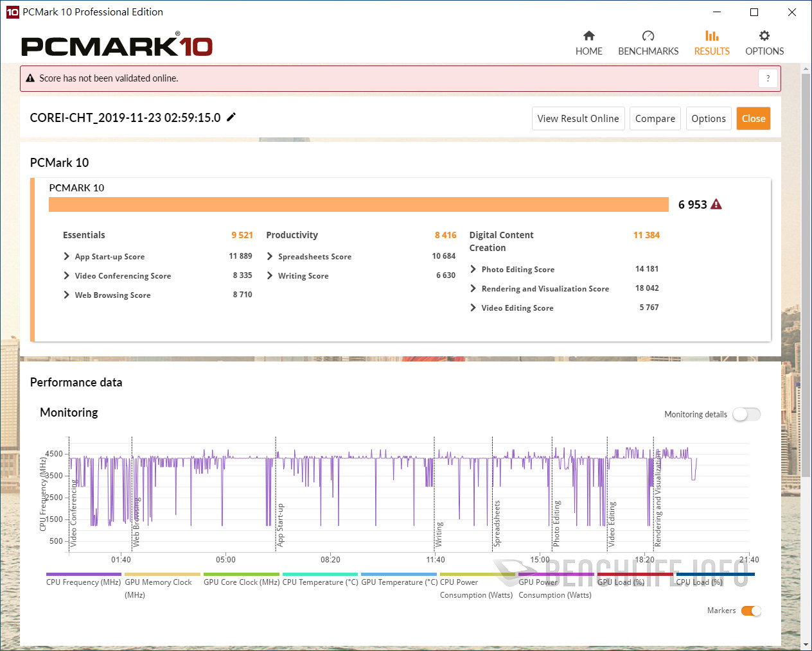The image size is (812, 651).
Task: Click the red warning icon beside score 6 953
Action: click(x=716, y=204)
